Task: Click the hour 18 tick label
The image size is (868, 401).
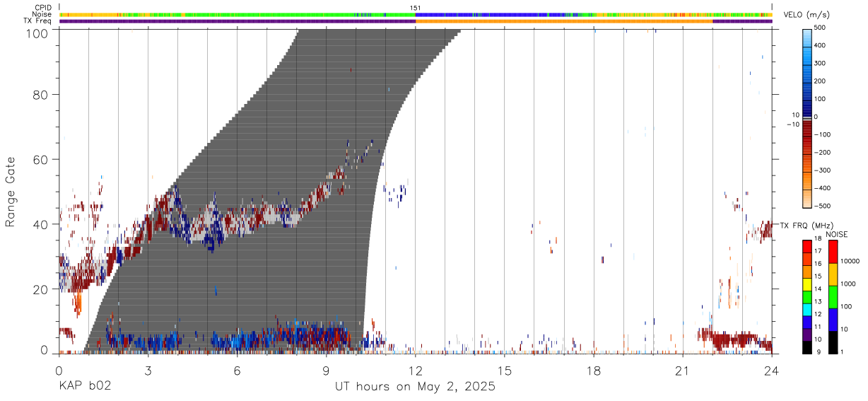Action: pos(594,371)
